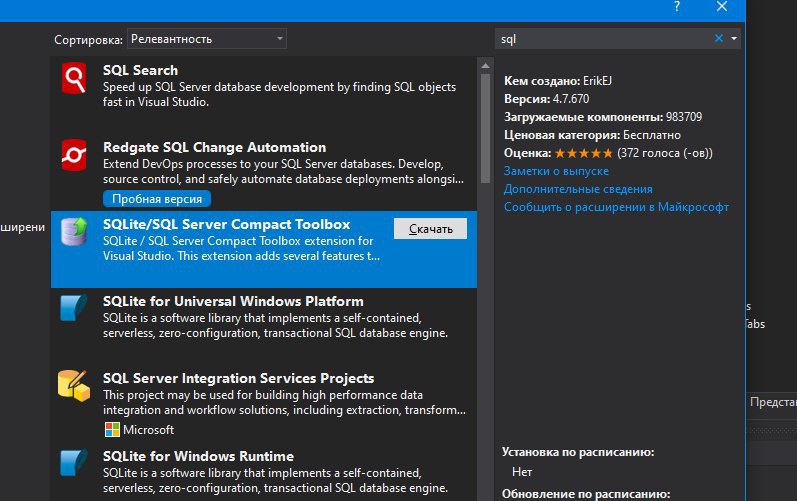Viewport: 797px width, 501px height.
Task: Open the Дополнительные сведения link
Action: coord(578,189)
